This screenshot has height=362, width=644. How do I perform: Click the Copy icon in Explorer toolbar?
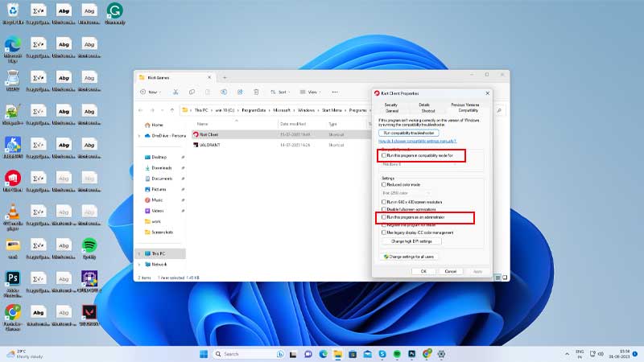[x=192, y=92]
